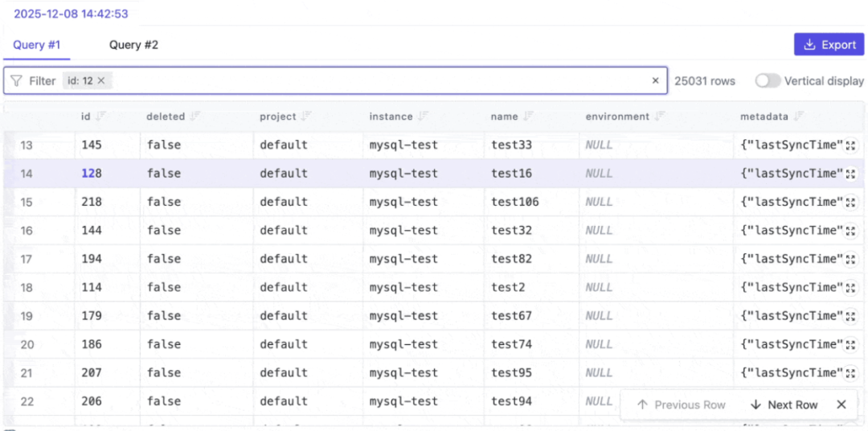Click id cell 145

click(x=92, y=146)
